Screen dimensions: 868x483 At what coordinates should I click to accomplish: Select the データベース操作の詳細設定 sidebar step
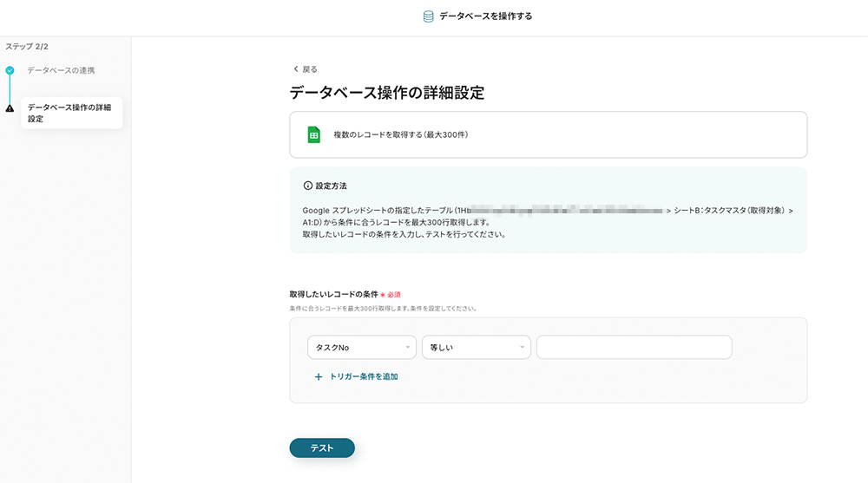point(69,113)
